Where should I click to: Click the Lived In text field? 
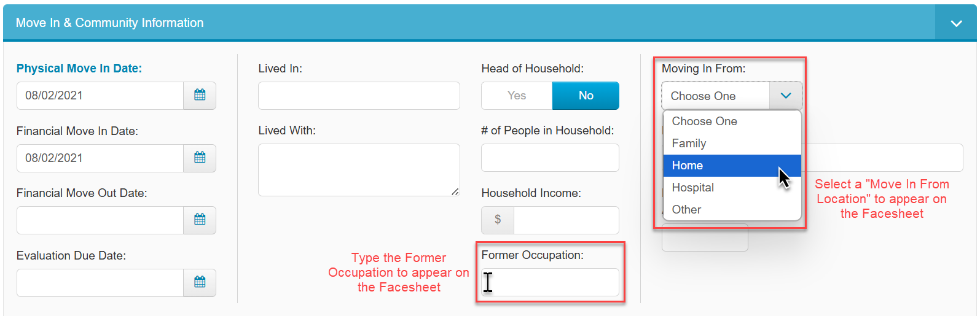tap(359, 96)
